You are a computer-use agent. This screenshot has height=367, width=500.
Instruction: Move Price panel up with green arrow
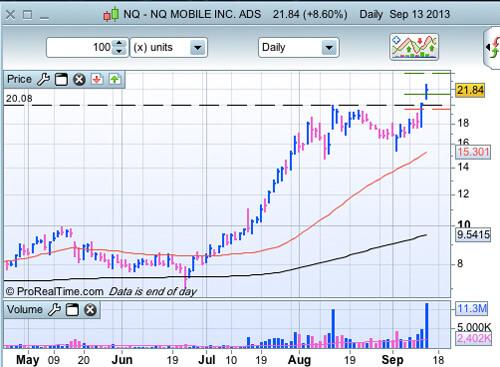pyautogui.click(x=115, y=79)
